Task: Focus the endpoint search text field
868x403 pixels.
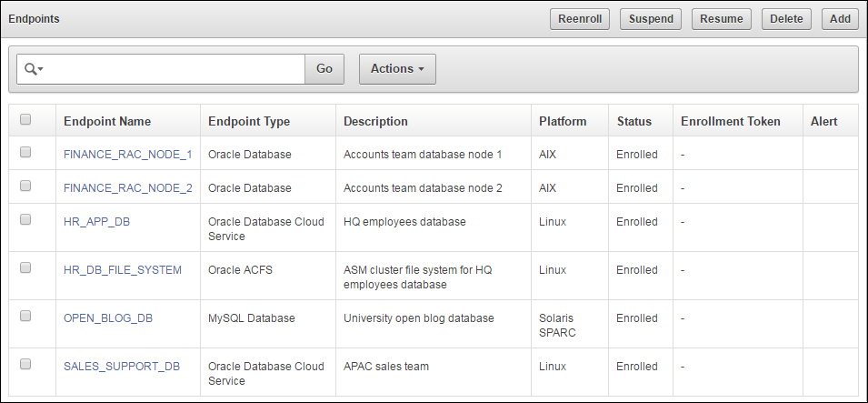Action: (173, 69)
